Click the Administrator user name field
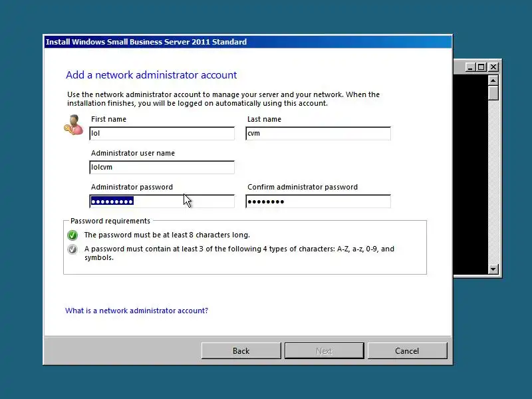The width and height of the screenshot is (532, 399). point(162,168)
